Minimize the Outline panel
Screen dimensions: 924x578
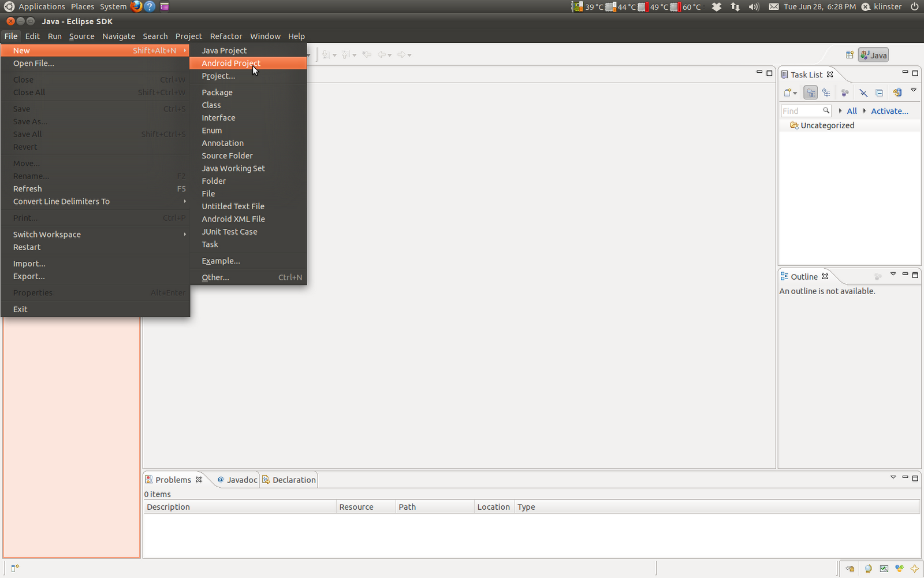pyautogui.click(x=905, y=274)
